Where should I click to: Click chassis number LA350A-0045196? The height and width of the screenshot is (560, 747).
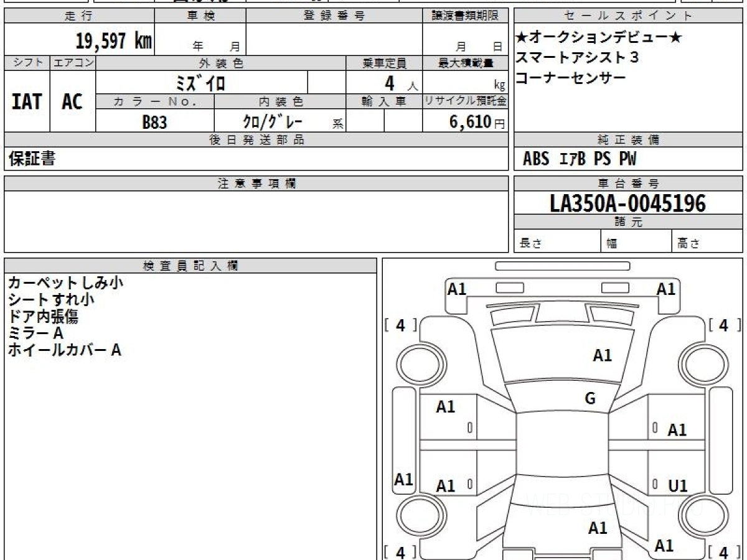pos(627,203)
